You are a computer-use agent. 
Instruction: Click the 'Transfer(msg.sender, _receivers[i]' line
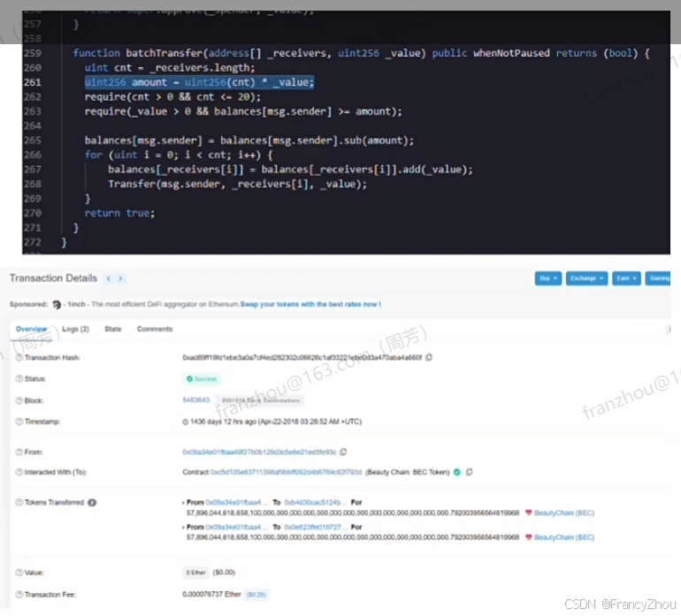pos(238,184)
